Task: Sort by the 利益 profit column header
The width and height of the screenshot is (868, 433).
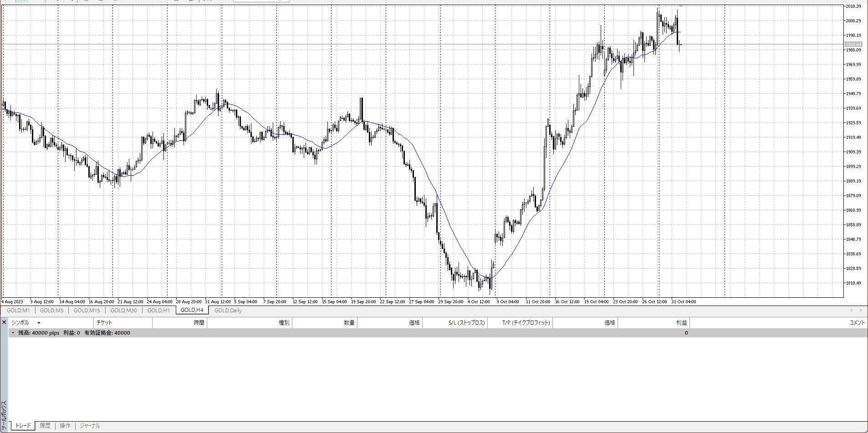Action: (681, 323)
